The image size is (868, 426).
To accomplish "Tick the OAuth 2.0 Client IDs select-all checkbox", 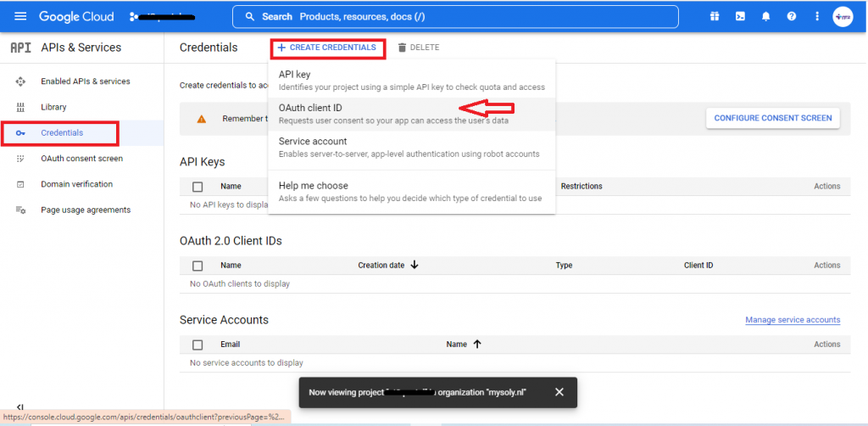I will (198, 266).
